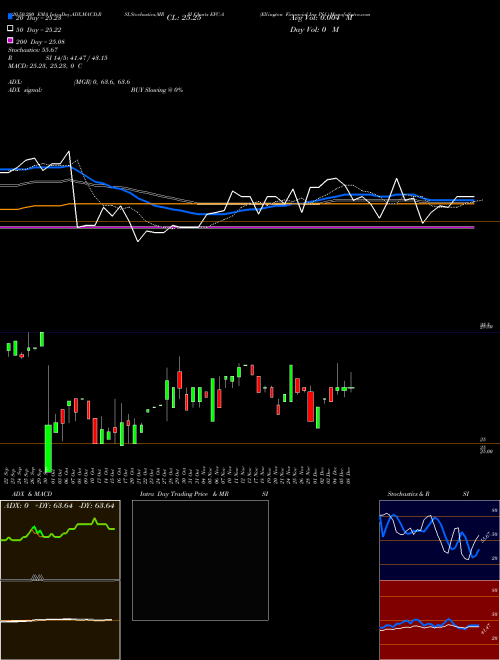The height and width of the screenshot is (660, 500).
Task: Click the 25 price level axis label
Action: click(483, 439)
